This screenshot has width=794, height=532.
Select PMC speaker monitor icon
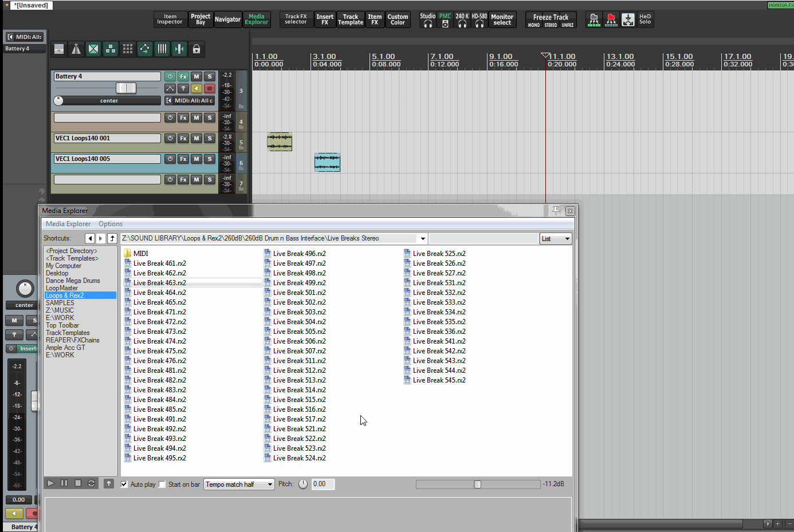[445, 20]
